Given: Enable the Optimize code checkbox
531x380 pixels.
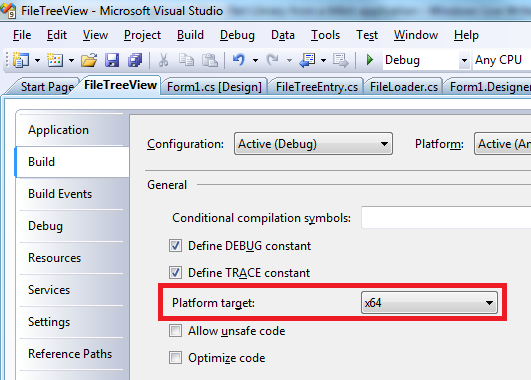Looking at the screenshot, I should click(175, 358).
